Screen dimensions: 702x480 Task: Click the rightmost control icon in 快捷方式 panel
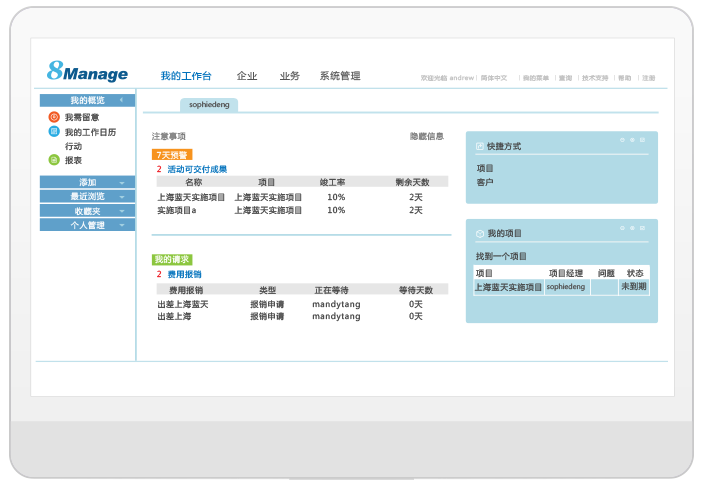point(645,140)
